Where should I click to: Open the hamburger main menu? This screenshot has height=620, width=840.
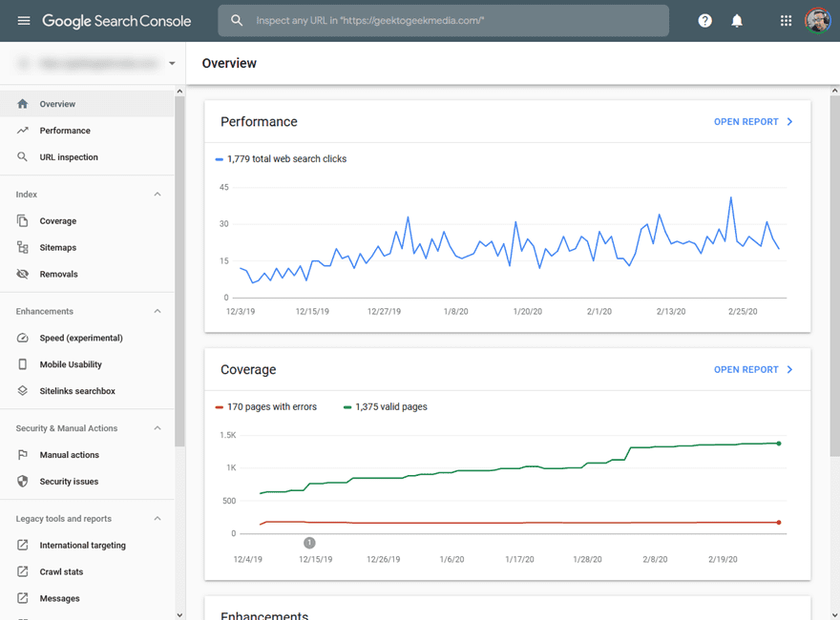pos(24,21)
